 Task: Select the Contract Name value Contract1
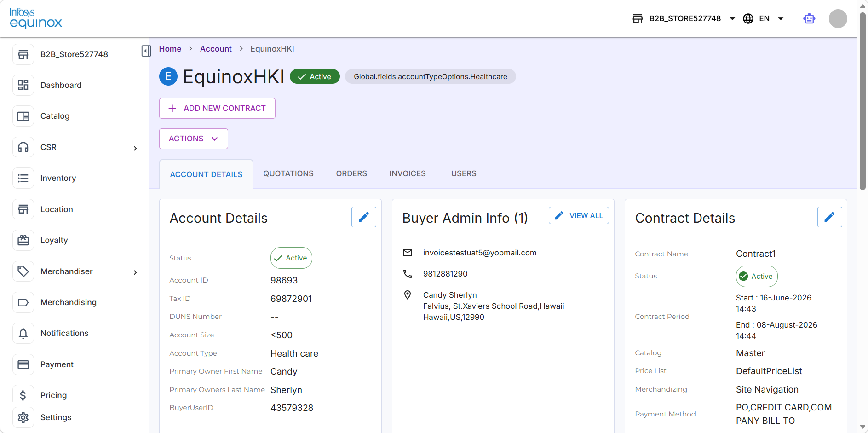coord(756,254)
